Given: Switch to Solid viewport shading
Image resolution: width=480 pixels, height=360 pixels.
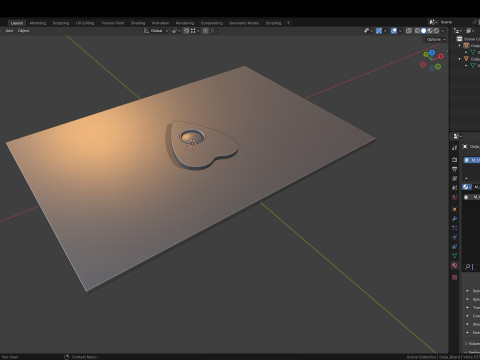Looking at the screenshot, I should tap(424, 31).
